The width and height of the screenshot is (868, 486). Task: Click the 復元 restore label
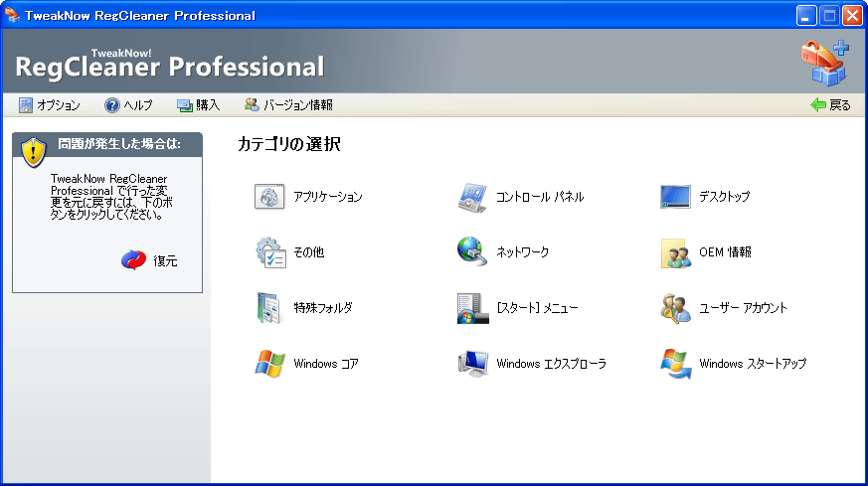165,260
